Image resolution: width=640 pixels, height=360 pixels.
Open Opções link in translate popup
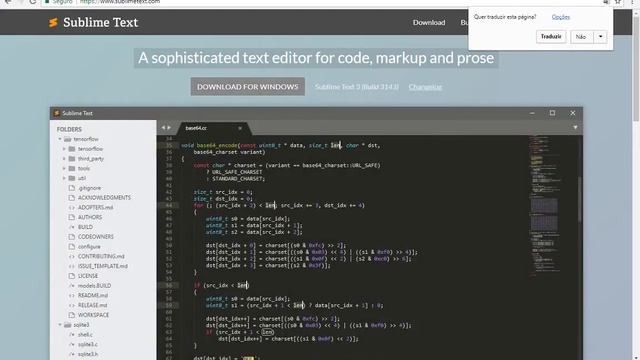click(x=561, y=17)
